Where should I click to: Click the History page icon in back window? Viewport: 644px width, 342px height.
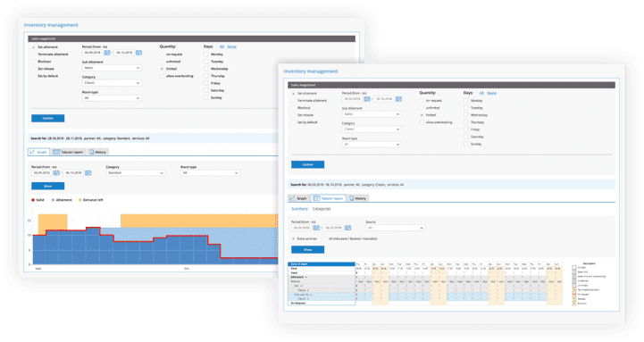(x=92, y=152)
